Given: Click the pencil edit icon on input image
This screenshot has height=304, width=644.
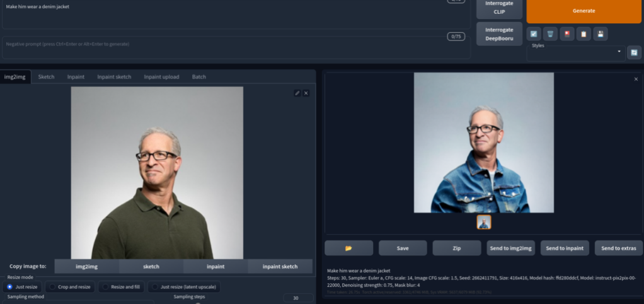Looking at the screenshot, I should pos(297,93).
